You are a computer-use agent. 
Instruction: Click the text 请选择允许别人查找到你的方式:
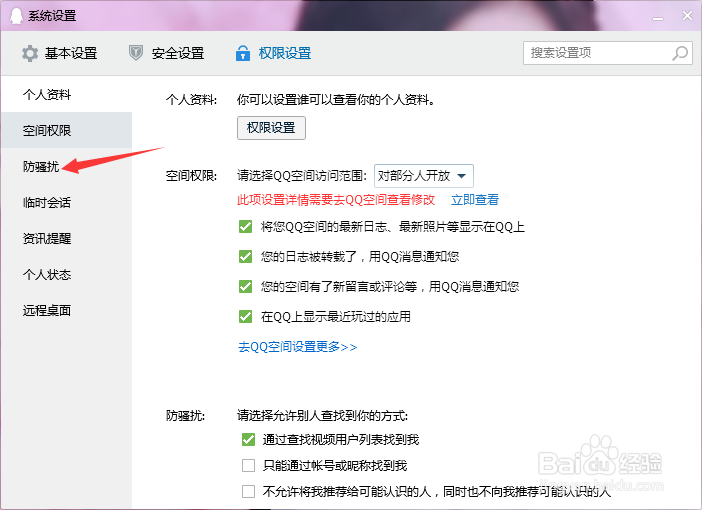coord(322,416)
